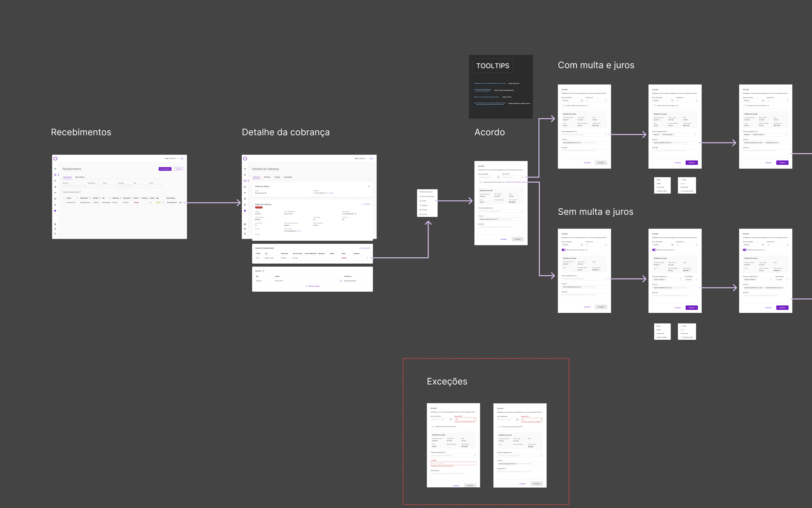Image resolution: width=812 pixels, height=508 pixels.
Task: Click the eye icon in Recebimentos table row
Action: [x=181, y=203]
